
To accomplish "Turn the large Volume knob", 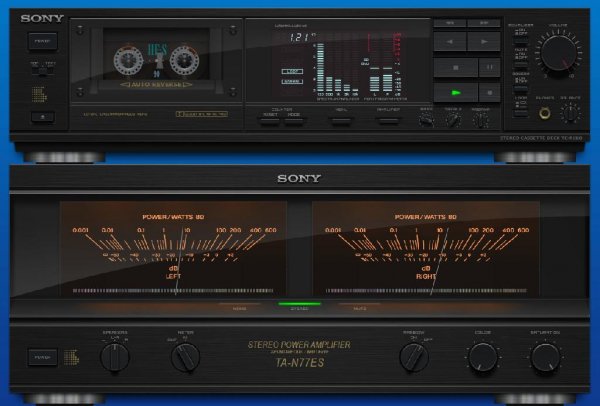I will pyautogui.click(x=558, y=53).
